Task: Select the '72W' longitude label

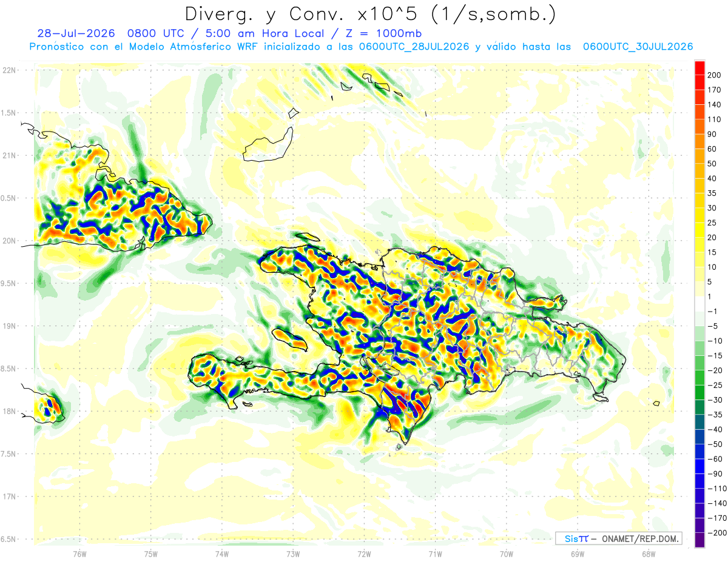Action: pos(364,554)
